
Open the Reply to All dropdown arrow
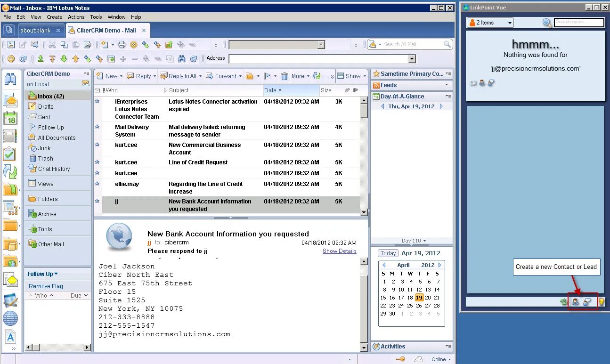coord(201,76)
